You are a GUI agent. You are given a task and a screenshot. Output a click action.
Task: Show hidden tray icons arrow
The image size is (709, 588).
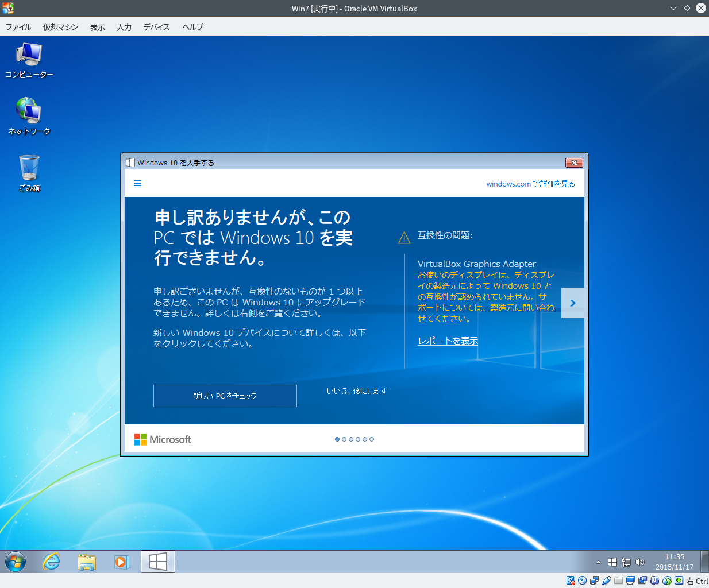click(598, 562)
